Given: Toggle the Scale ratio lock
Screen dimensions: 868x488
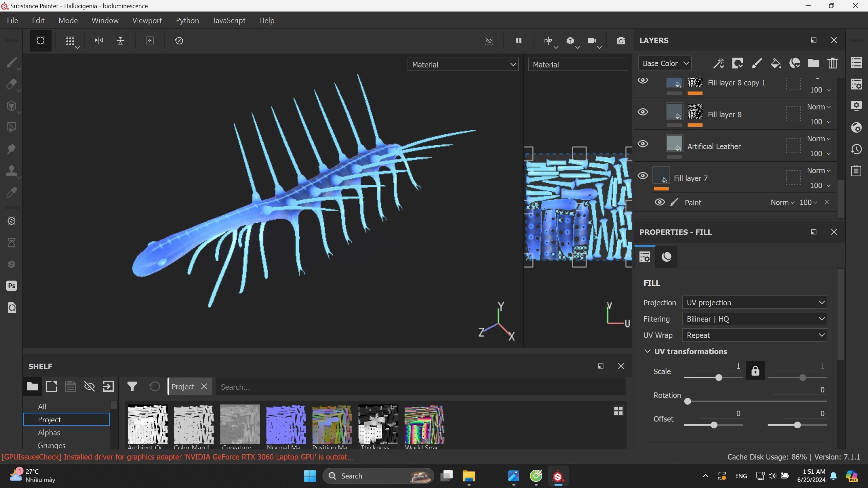Looking at the screenshot, I should pyautogui.click(x=755, y=371).
